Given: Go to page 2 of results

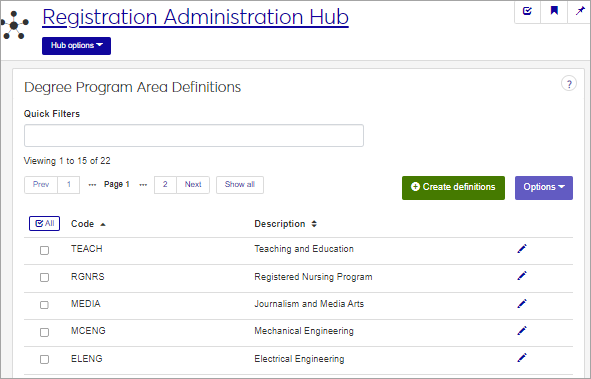Looking at the screenshot, I should click(x=165, y=185).
